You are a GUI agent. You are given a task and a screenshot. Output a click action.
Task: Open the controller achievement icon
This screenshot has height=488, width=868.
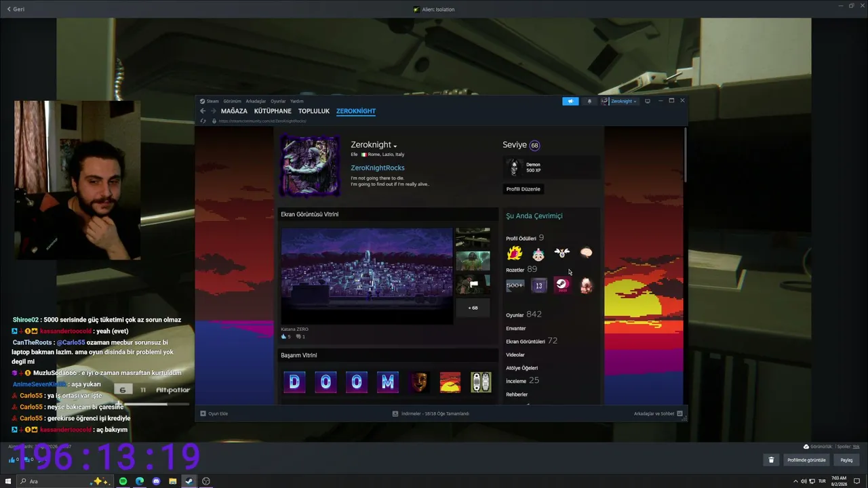[x=481, y=382]
